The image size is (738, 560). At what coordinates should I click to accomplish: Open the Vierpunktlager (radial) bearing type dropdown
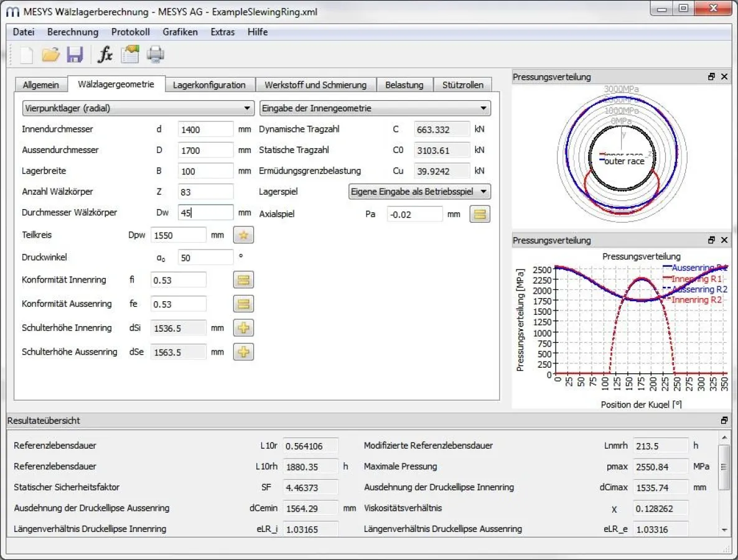pos(138,108)
